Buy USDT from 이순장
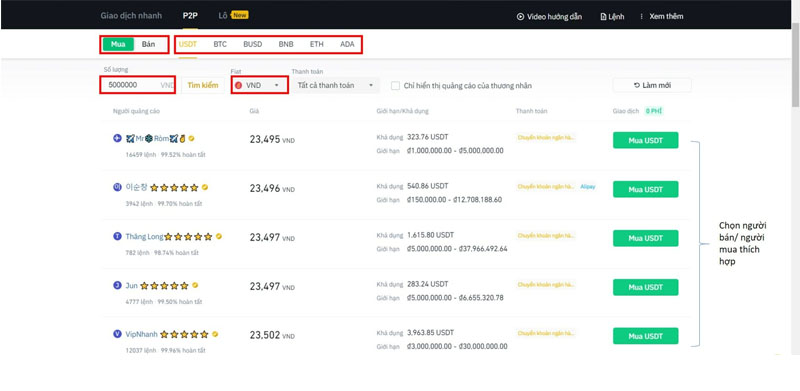The width and height of the screenshot is (800, 391). pyautogui.click(x=645, y=189)
